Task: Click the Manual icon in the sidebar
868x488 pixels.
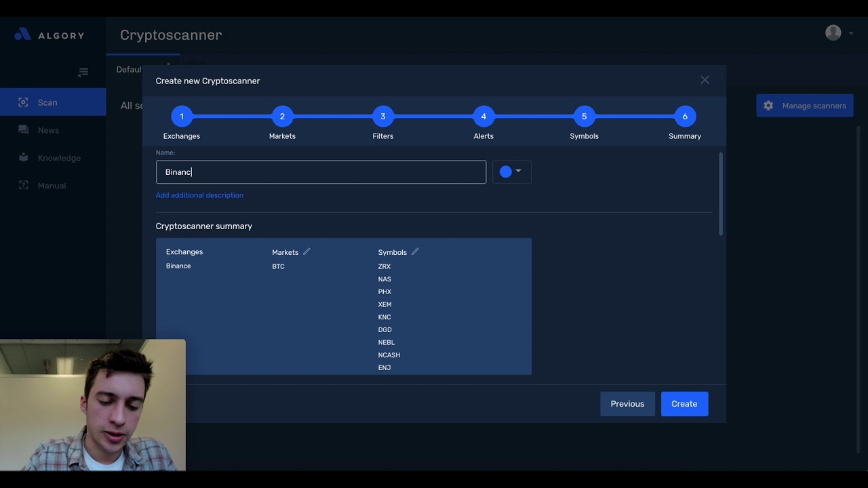Action: [x=23, y=186]
